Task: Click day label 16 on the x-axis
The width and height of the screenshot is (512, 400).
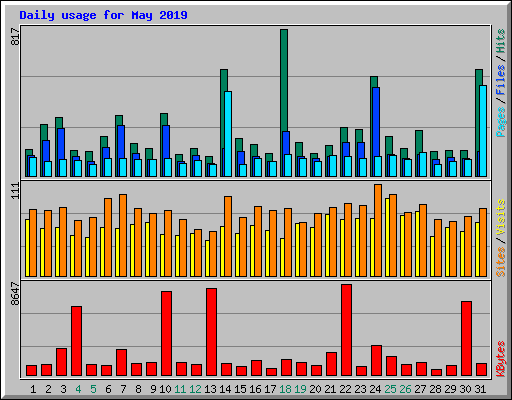Action: click(255, 389)
